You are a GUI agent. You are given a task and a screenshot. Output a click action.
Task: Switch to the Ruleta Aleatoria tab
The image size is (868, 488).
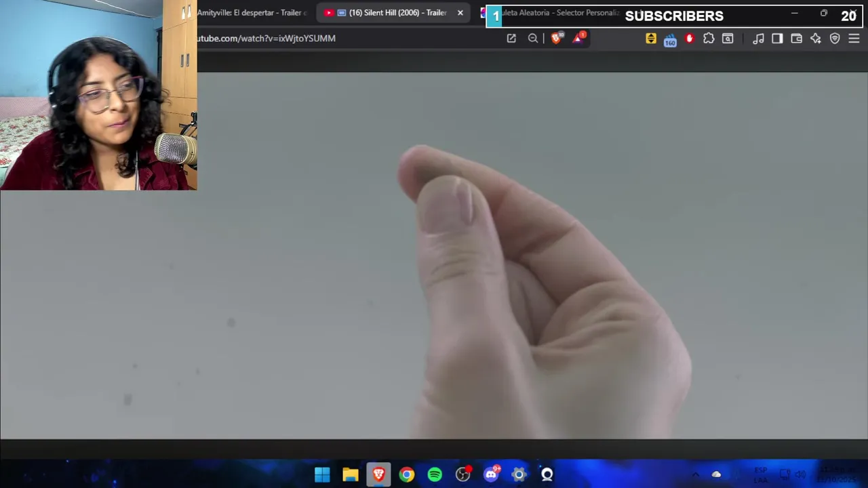(550, 13)
